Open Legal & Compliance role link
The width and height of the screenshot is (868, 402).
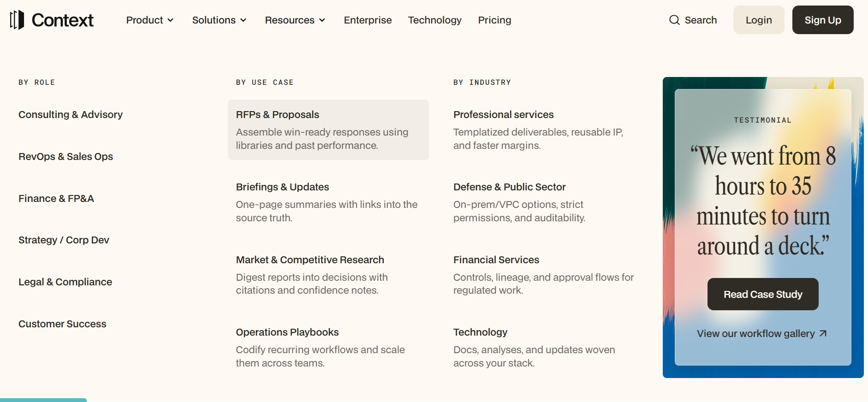pos(65,282)
